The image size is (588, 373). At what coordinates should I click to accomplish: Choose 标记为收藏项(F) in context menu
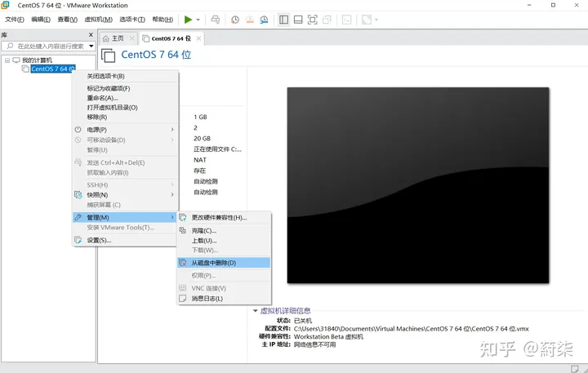pyautogui.click(x=124, y=88)
